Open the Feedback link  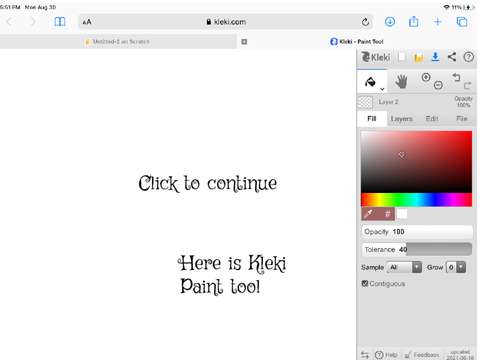[422, 355]
